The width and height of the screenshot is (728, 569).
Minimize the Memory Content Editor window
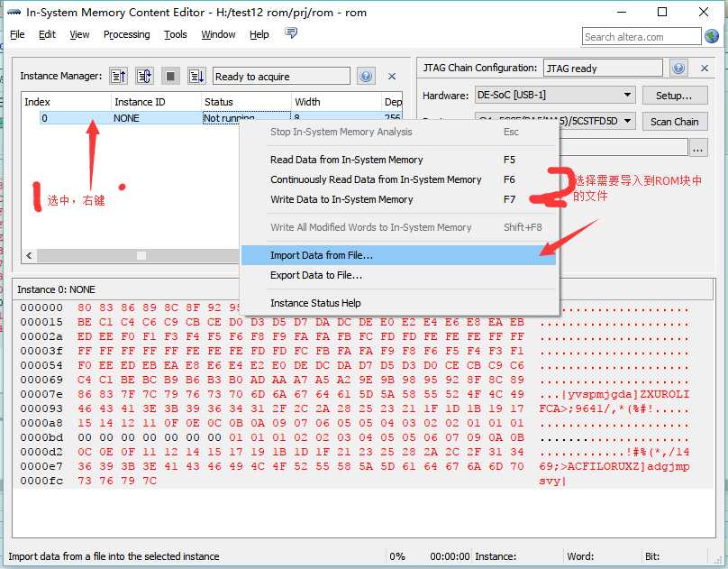pyautogui.click(x=622, y=12)
